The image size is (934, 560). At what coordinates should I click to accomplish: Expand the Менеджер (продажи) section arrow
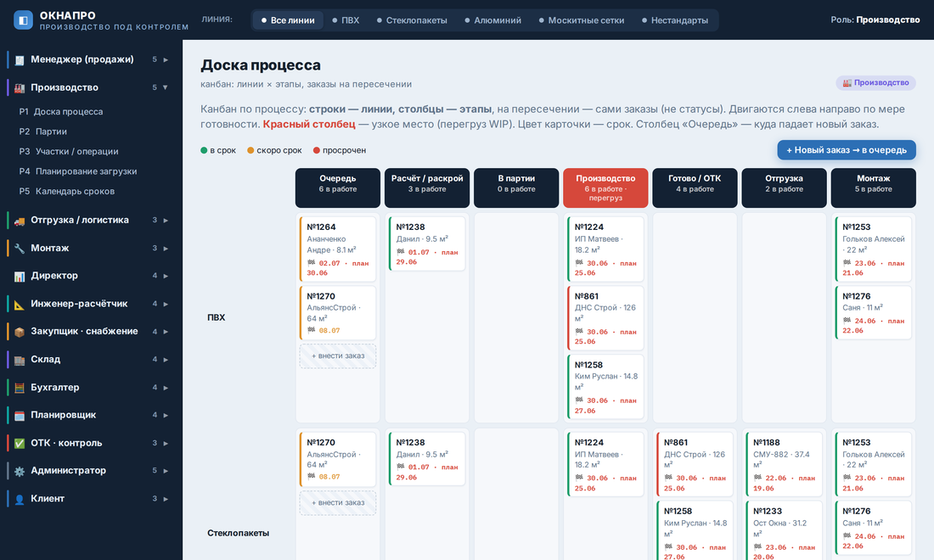(166, 59)
